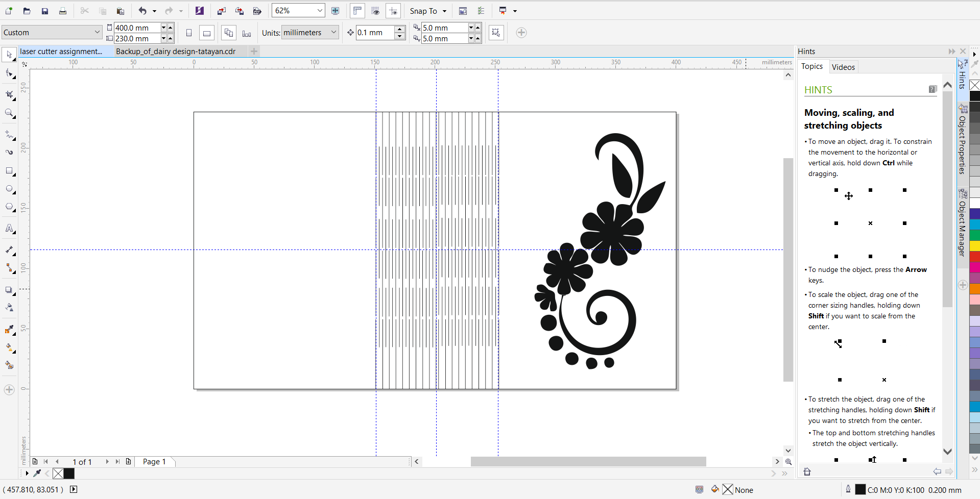Screen dimensions: 980x499
Task: Open the Object Properties docker tab
Action: pos(963,140)
